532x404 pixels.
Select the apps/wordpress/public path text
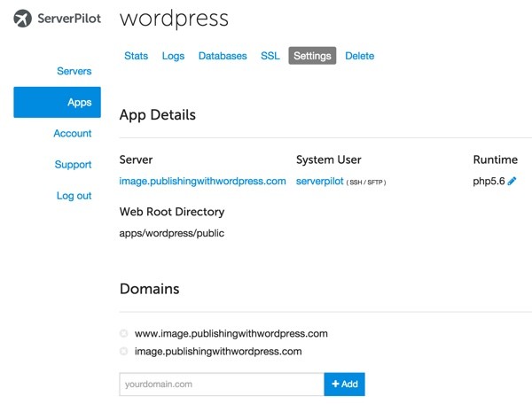[172, 233]
